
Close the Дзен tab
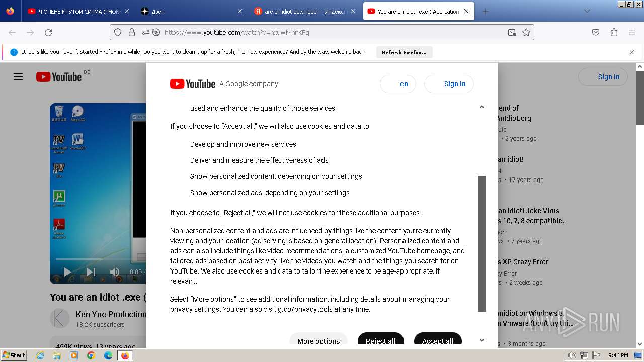(239, 11)
